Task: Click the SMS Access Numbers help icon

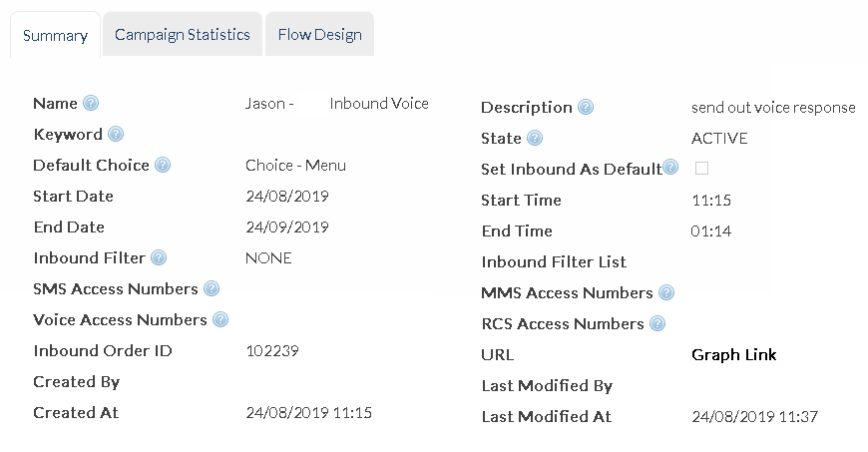Action: click(211, 289)
